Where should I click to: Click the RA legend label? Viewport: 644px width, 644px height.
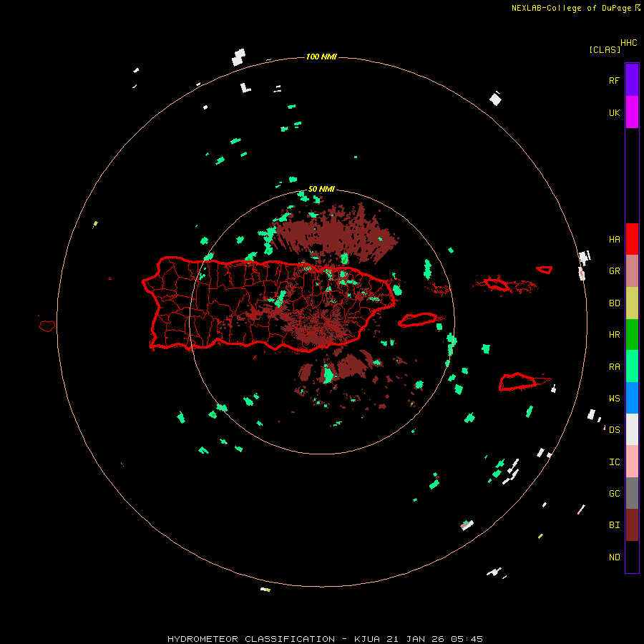pyautogui.click(x=614, y=367)
